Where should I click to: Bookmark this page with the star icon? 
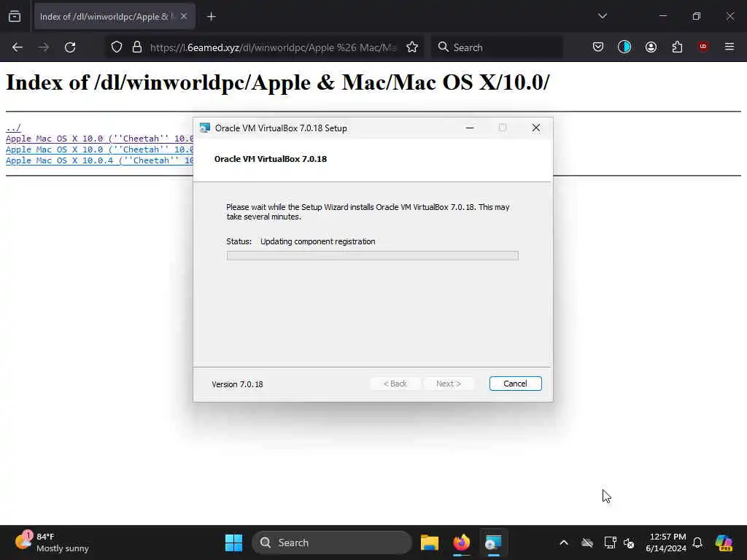(412, 47)
